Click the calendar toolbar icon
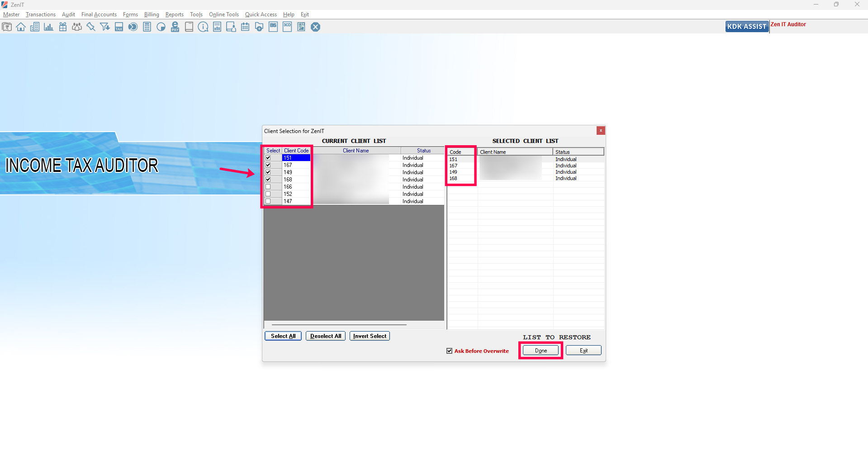The image size is (868, 456). (x=245, y=27)
